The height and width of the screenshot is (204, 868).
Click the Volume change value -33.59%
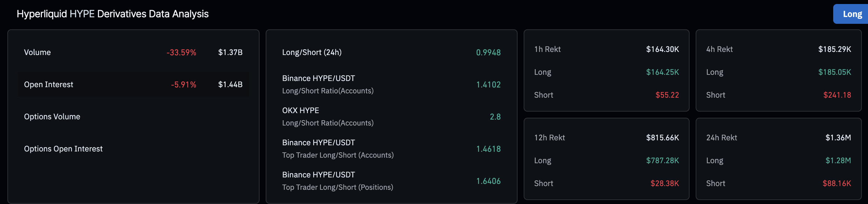click(x=181, y=52)
